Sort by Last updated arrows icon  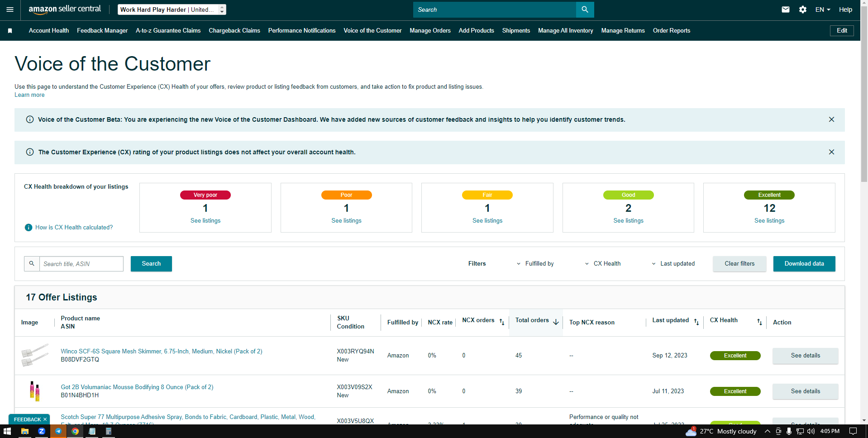click(696, 322)
